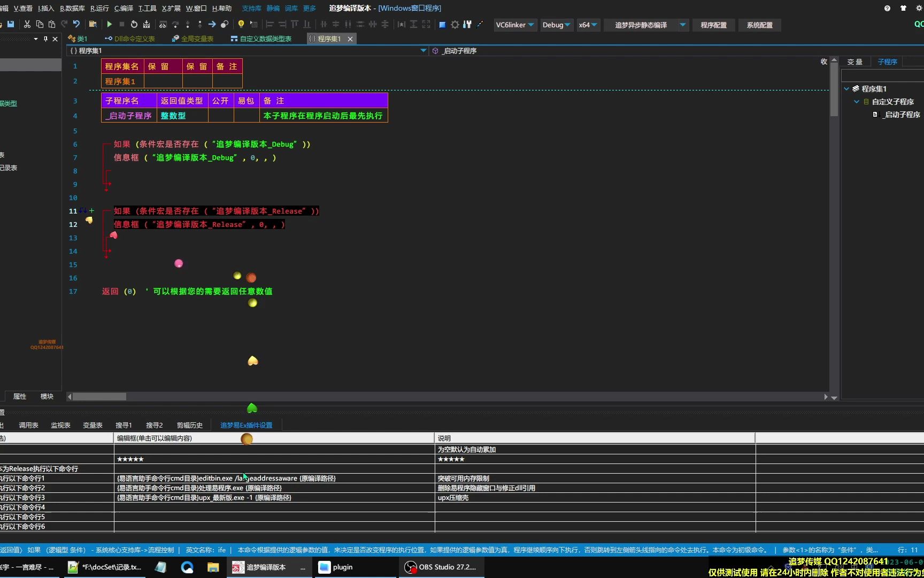Click the 收 collapse button

point(824,62)
